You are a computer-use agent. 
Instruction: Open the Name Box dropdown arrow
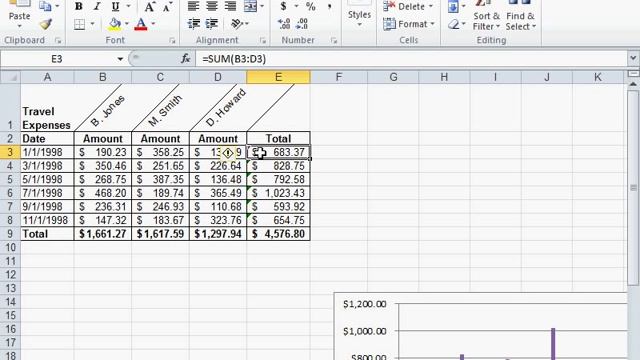(x=120, y=59)
